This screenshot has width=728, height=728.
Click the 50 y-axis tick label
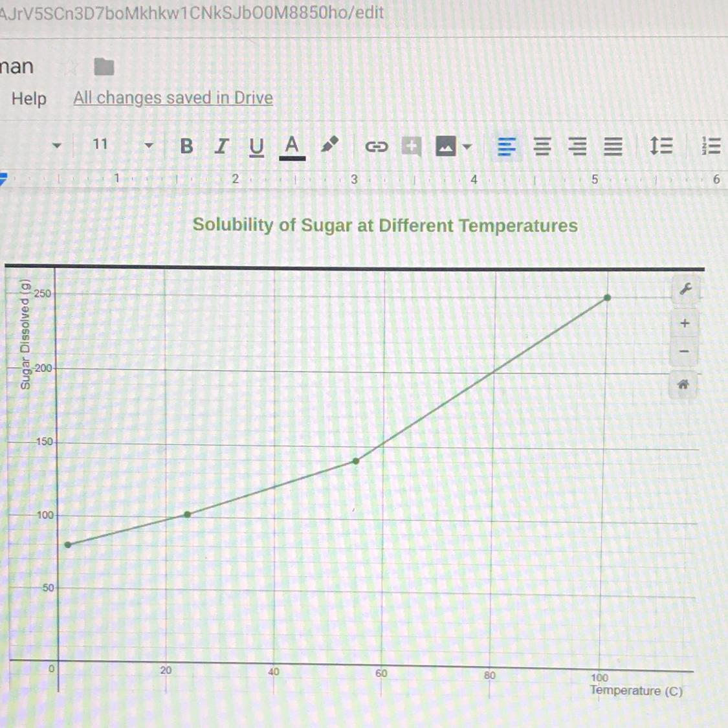point(49,588)
